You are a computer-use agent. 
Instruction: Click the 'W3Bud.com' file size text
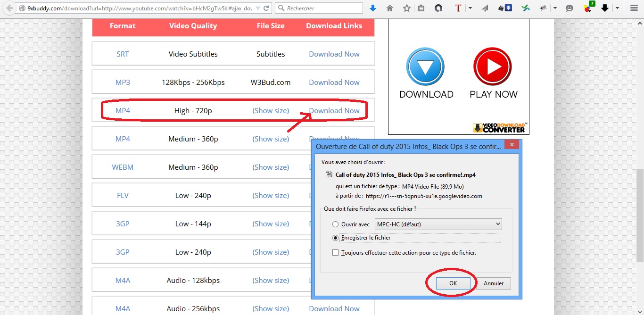coord(271,82)
